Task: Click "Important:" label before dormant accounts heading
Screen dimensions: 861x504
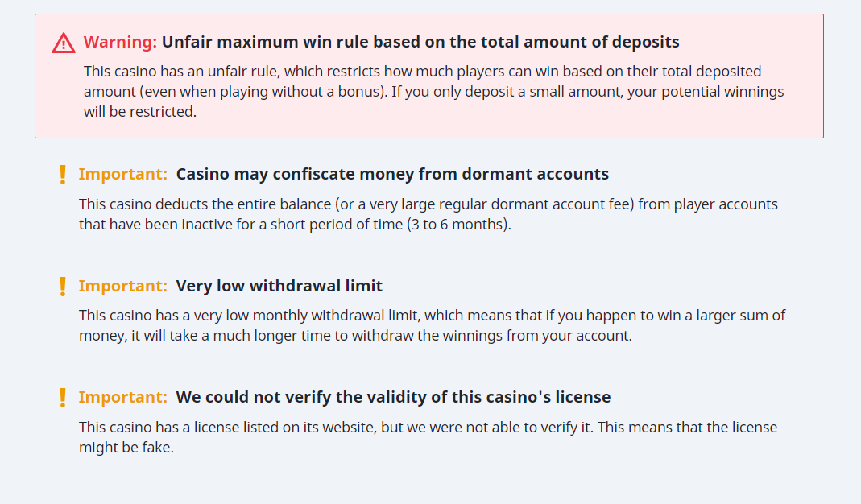Action: [x=122, y=174]
